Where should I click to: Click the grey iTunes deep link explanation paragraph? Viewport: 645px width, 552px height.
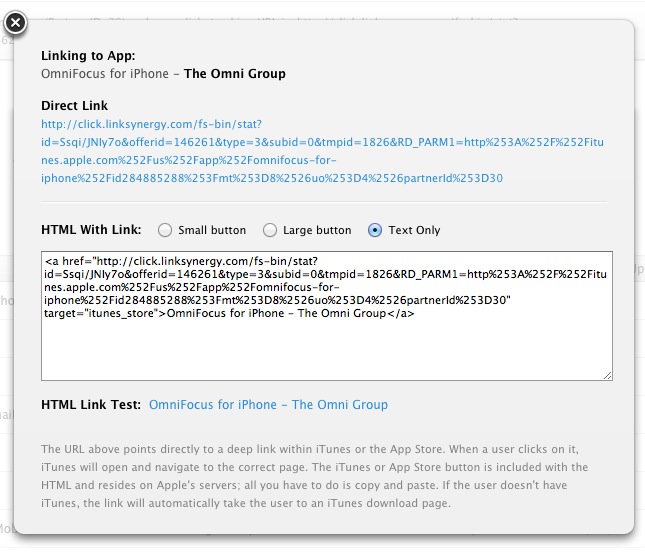315,476
